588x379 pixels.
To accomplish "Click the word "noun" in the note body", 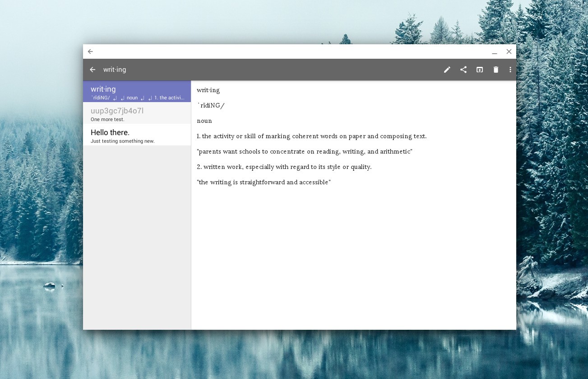I will 204,121.
